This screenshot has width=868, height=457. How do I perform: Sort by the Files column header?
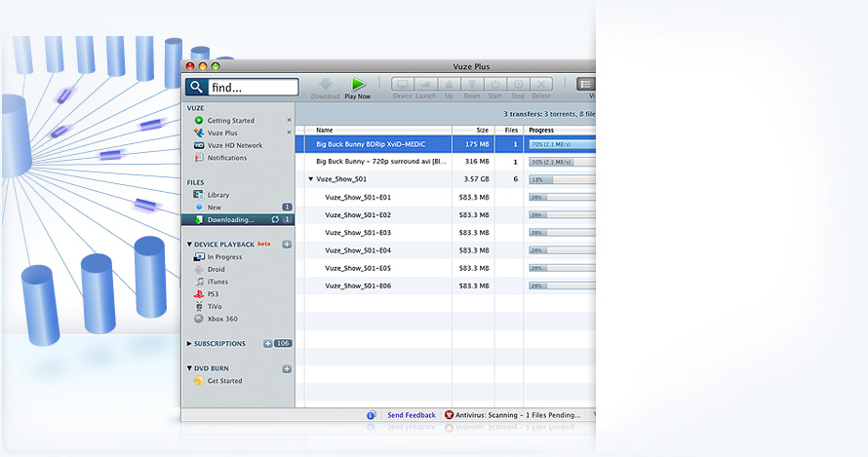(x=509, y=130)
